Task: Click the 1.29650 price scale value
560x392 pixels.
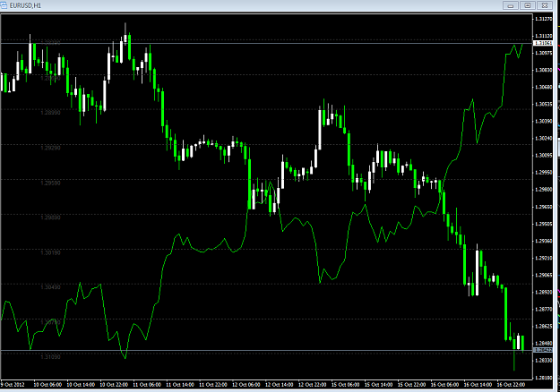Action: [543, 207]
